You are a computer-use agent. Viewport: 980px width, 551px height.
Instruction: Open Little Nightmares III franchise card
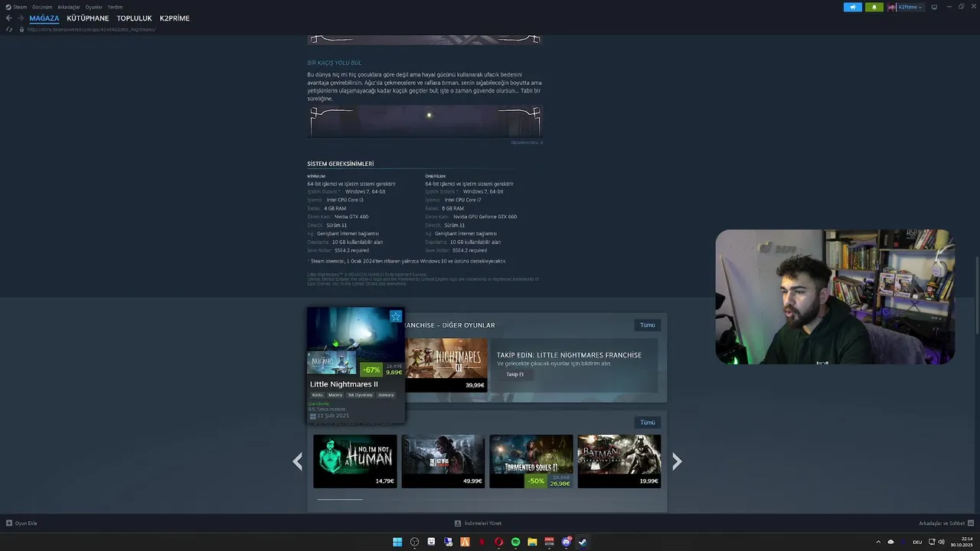pyautogui.click(x=446, y=365)
